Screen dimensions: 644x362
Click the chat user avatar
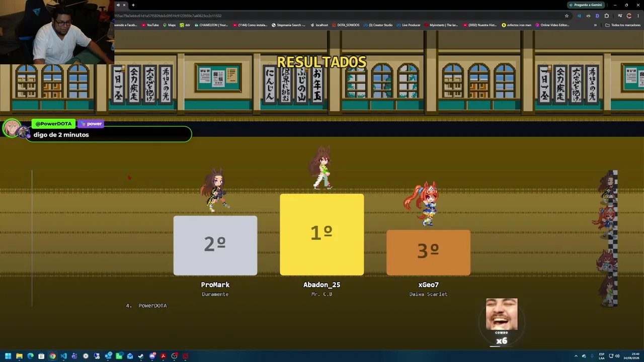coord(12,128)
